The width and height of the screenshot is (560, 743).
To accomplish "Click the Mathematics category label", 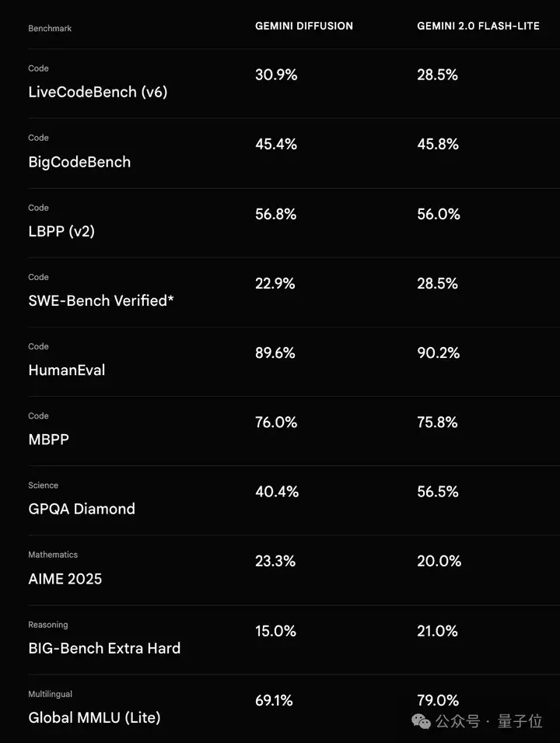I will pyautogui.click(x=53, y=555).
